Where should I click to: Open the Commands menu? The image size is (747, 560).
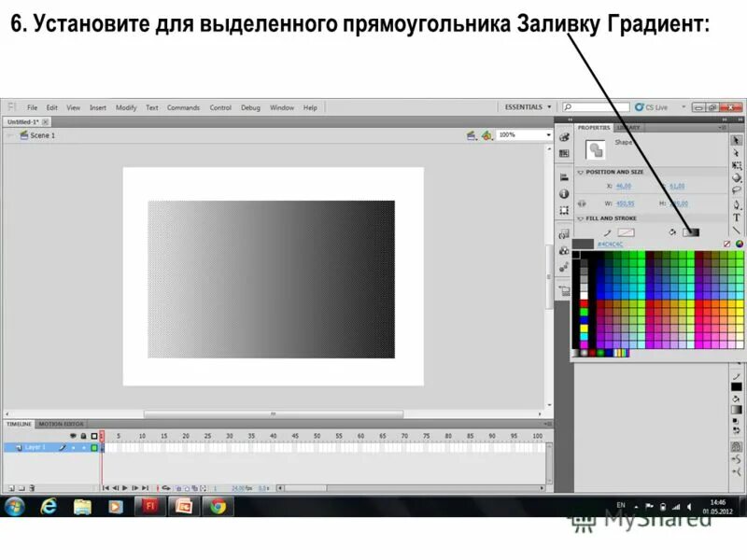click(183, 107)
